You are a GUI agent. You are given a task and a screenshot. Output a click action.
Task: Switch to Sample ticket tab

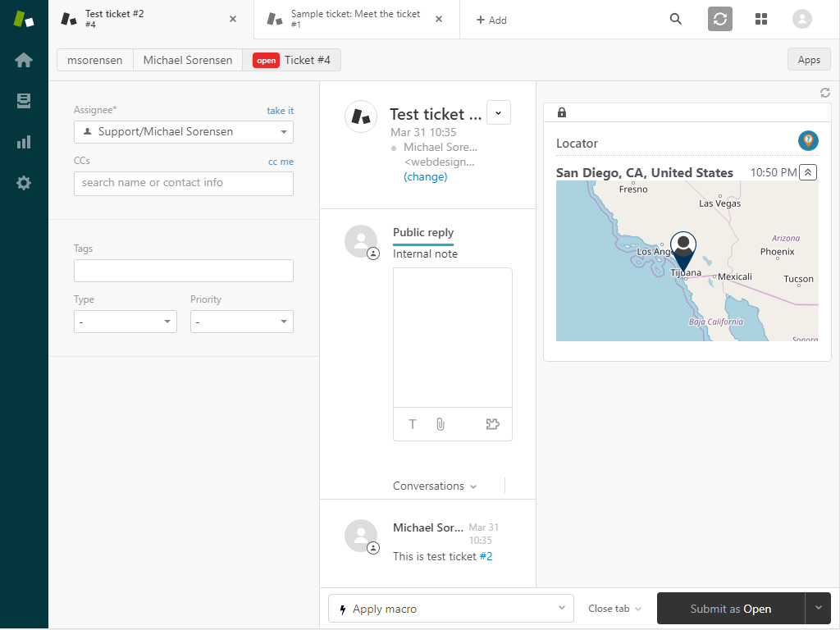355,20
